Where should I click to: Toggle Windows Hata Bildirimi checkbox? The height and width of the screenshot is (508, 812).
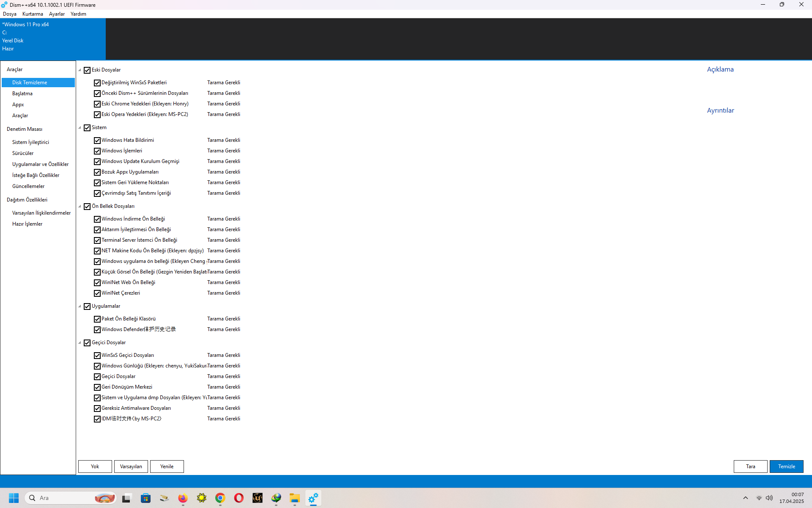pyautogui.click(x=97, y=141)
